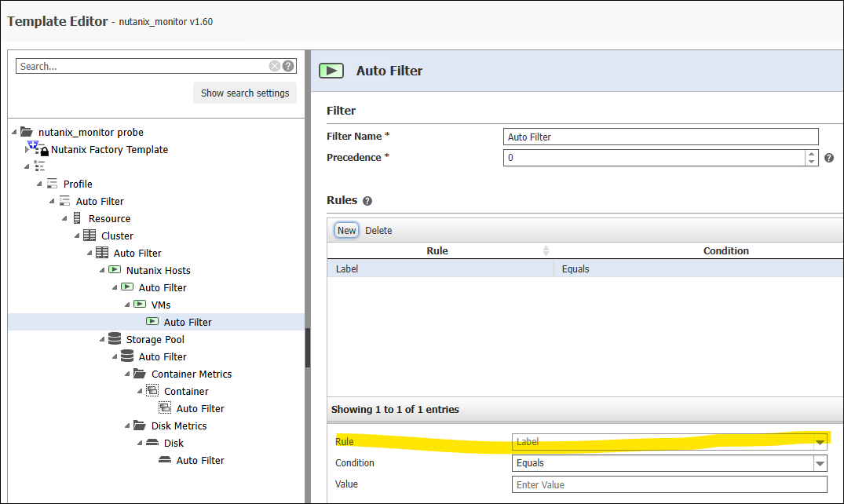Select Auto Filter under Container

click(199, 409)
